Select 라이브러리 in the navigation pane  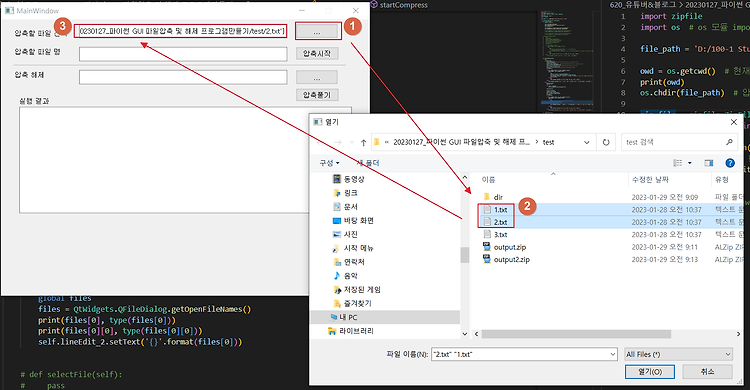pos(351,331)
